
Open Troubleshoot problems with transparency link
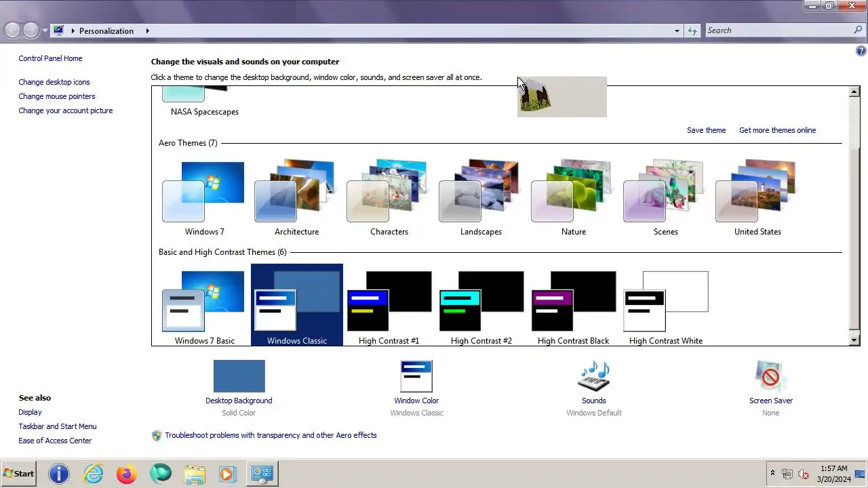271,435
